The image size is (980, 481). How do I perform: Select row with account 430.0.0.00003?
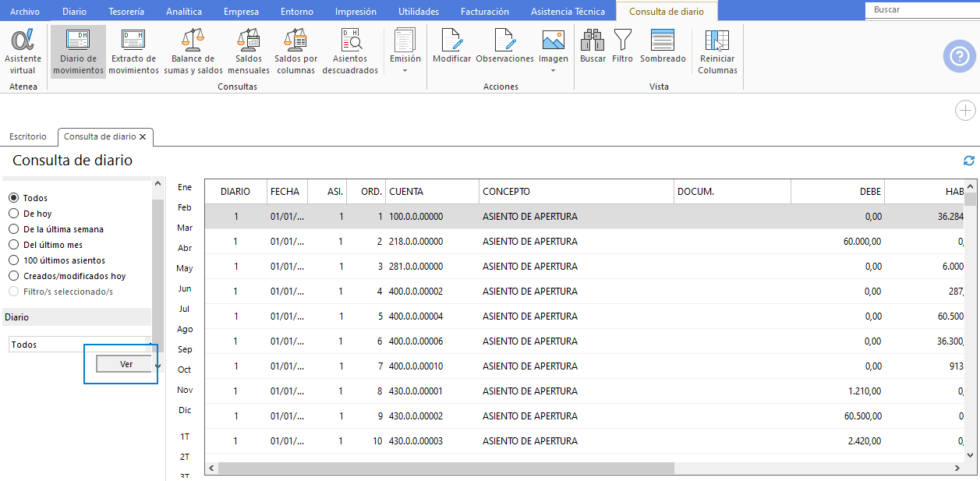coord(585,441)
